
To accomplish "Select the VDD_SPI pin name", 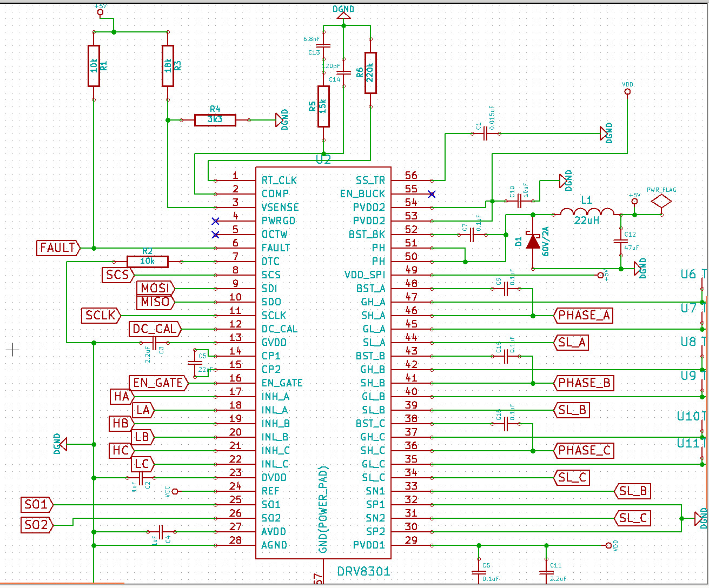I will 365,275.
